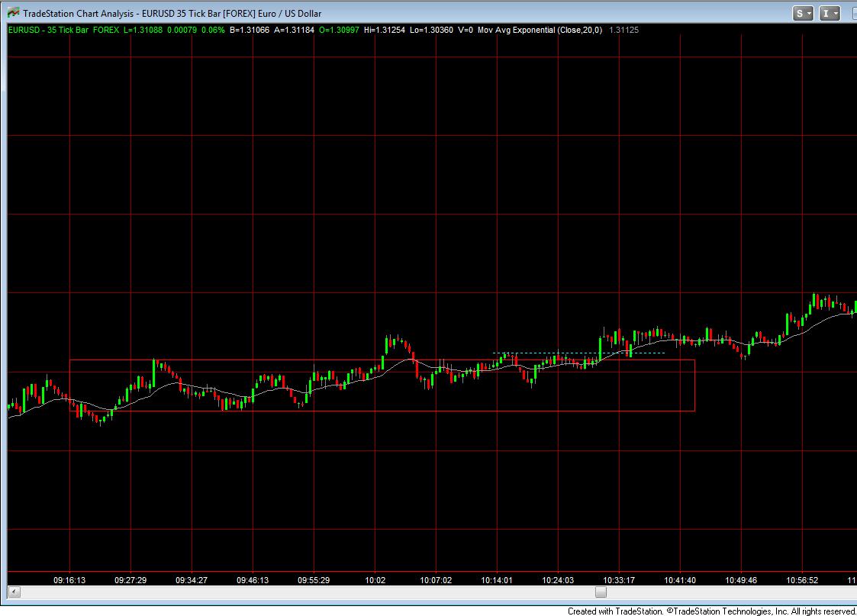Click the 09:55:29 time axis label

point(314,580)
